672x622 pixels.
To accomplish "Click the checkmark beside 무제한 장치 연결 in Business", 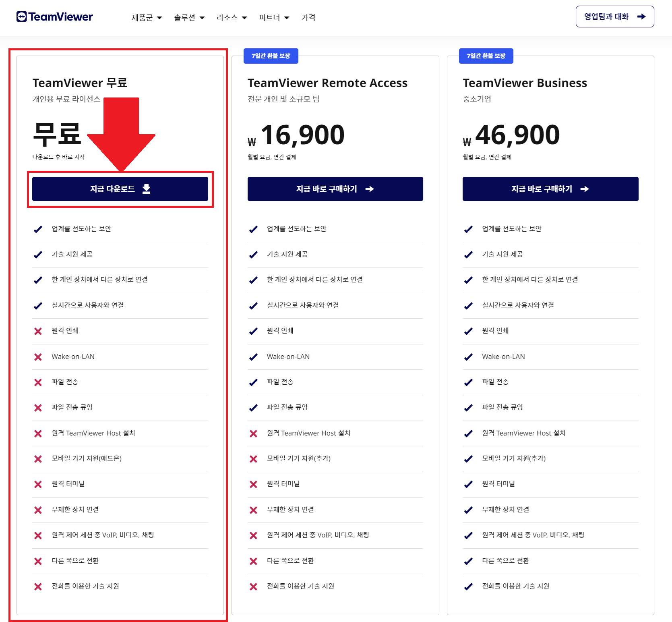I will [x=468, y=510].
